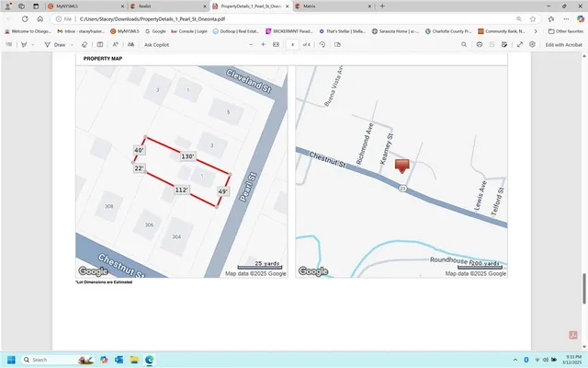Image resolution: width=588 pixels, height=368 pixels.
Task: Click the browser back arrow
Action: [x=9, y=18]
